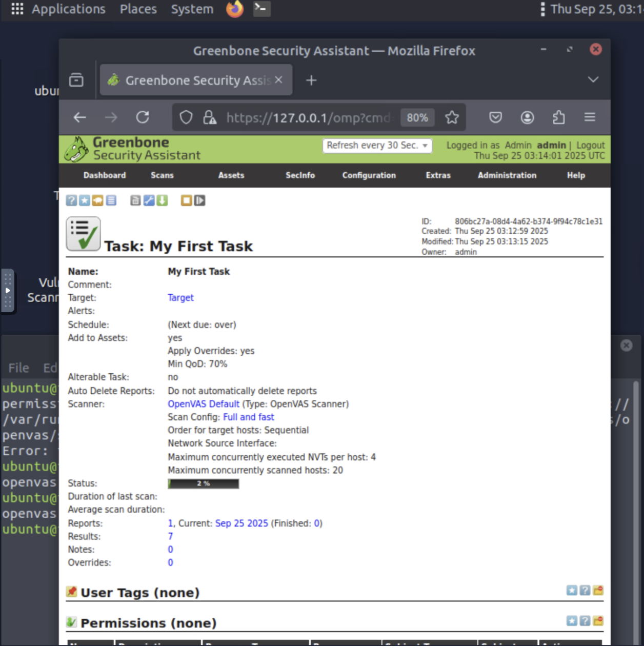The image size is (644, 649).
Task: Open the OpenVAS Default scanner link
Action: click(204, 404)
